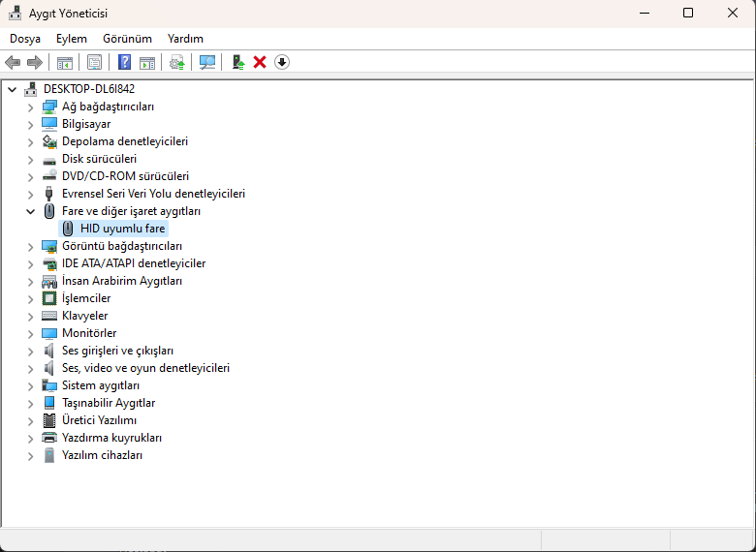Image resolution: width=756 pixels, height=552 pixels.
Task: Click the Depolama denetleyicileri icon
Action: 49,141
